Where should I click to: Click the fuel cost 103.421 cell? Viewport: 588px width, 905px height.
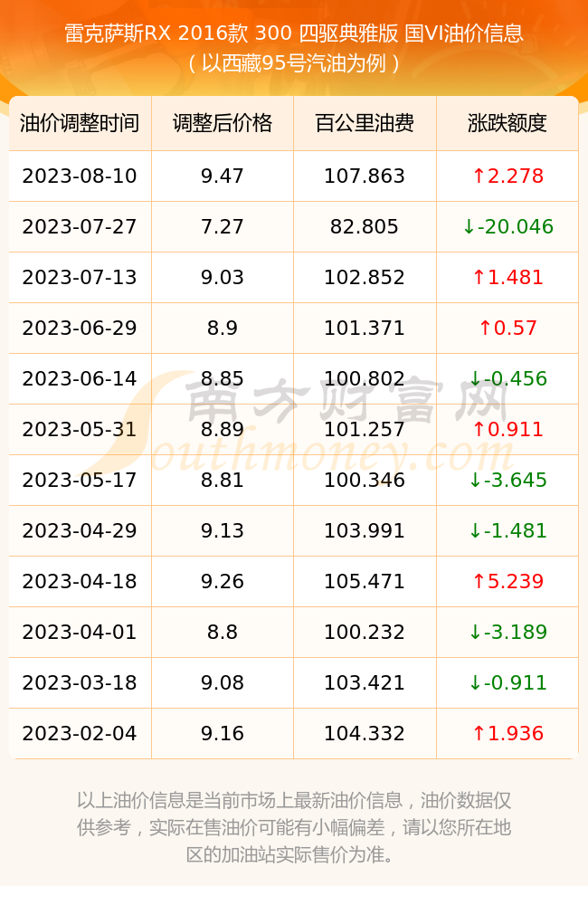pyautogui.click(x=365, y=682)
